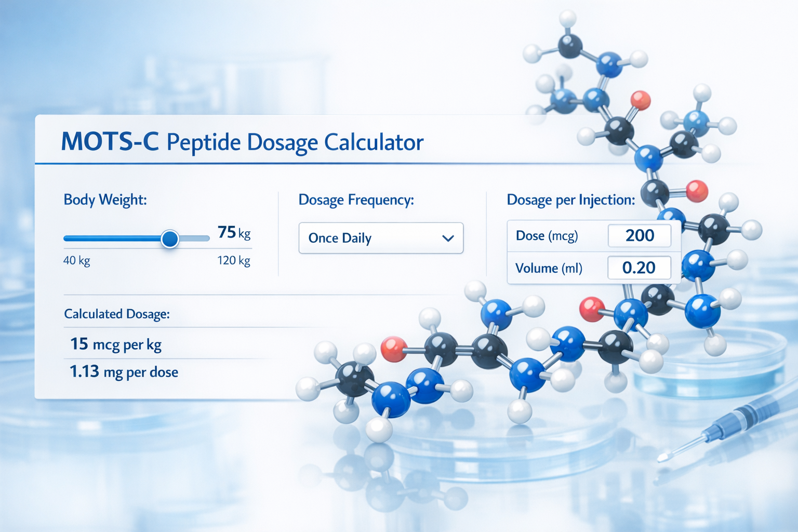The height and width of the screenshot is (532, 798).
Task: Click the 15 mcg per kg result
Action: 115,344
